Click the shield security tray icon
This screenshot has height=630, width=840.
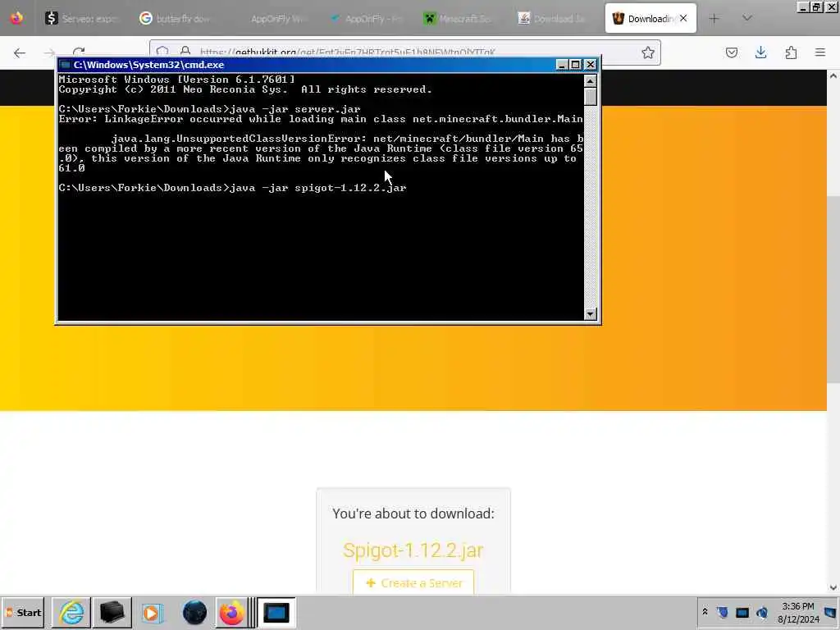pyautogui.click(x=723, y=612)
